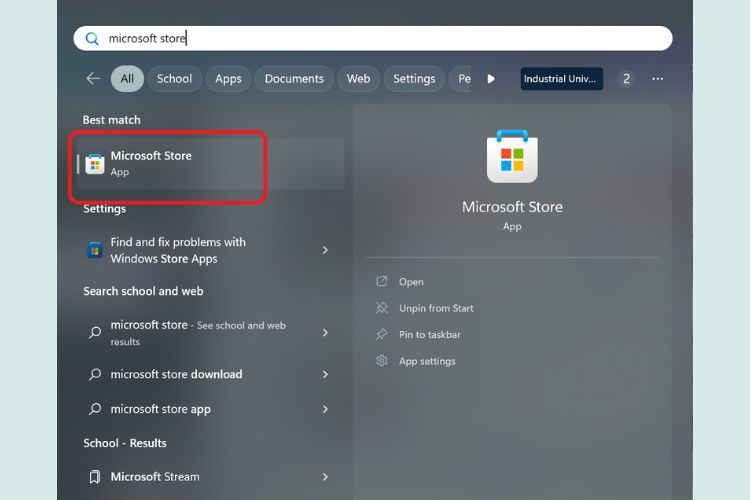Expand chevron for microsoft store web results
This screenshot has width=750, height=500.
click(x=325, y=333)
